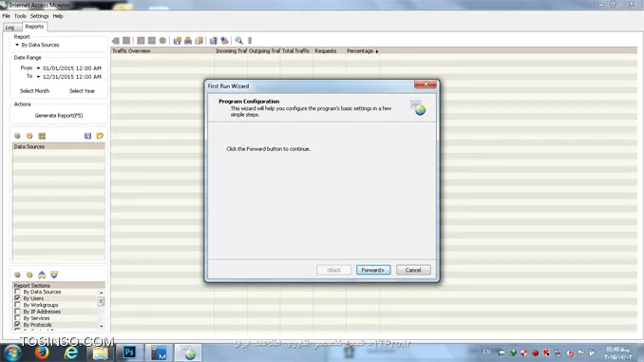Screen dimensions: 644x362
Task: Launch Firefox from the taskbar
Action: point(42,352)
